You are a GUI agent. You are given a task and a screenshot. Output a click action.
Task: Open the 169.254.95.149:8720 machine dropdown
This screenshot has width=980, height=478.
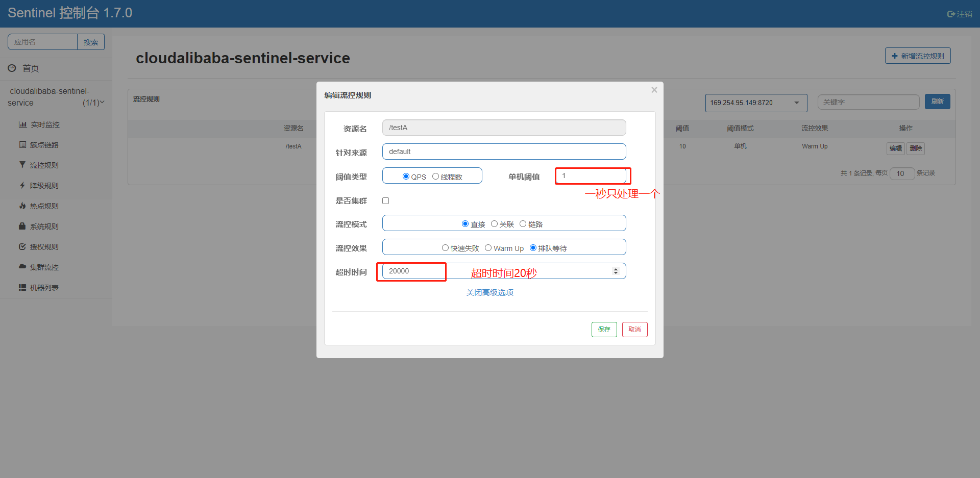(x=756, y=103)
